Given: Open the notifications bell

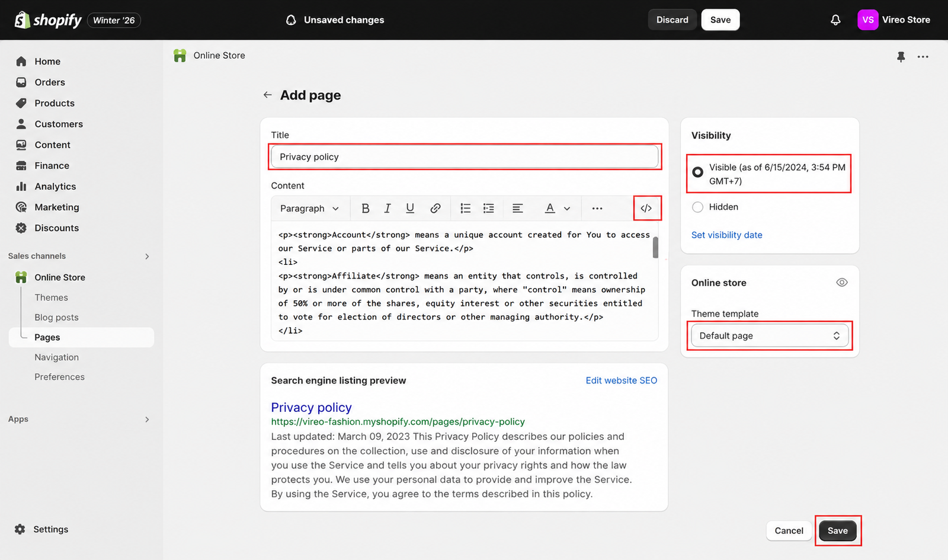Looking at the screenshot, I should point(835,20).
